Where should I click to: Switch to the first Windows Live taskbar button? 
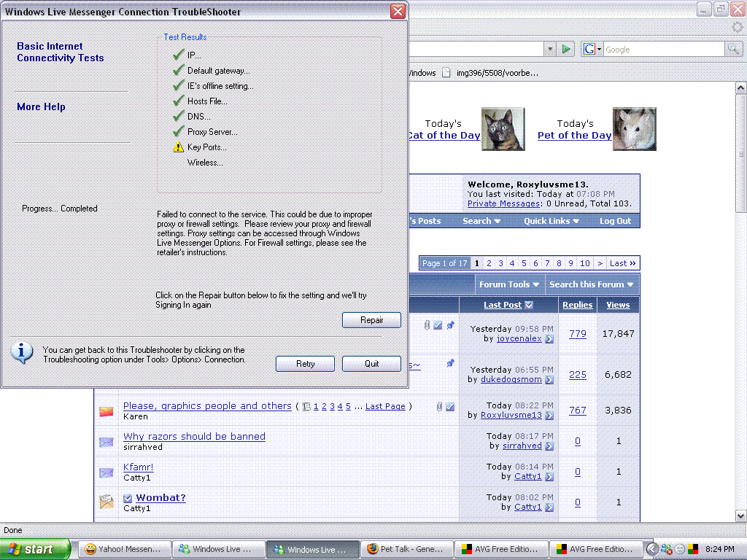pos(217,549)
